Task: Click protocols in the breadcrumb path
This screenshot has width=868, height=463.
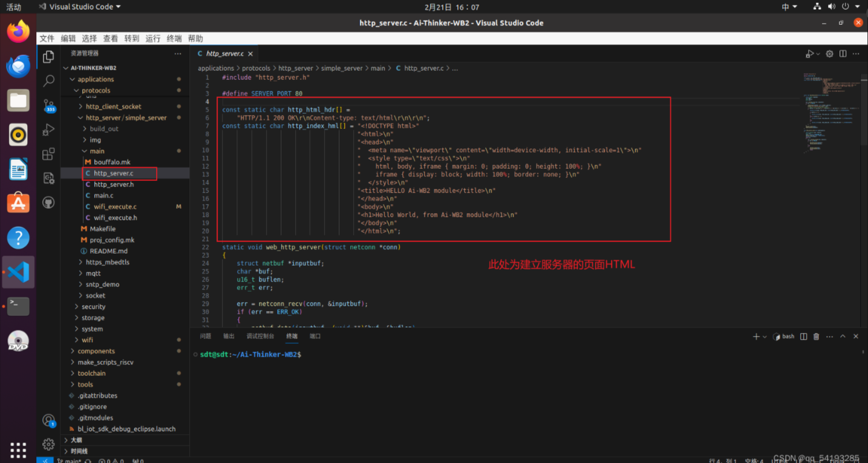Action: click(256, 68)
